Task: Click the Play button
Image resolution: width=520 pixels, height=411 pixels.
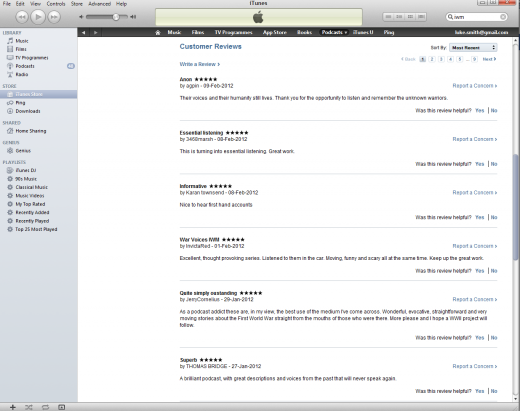Action: coord(38,16)
